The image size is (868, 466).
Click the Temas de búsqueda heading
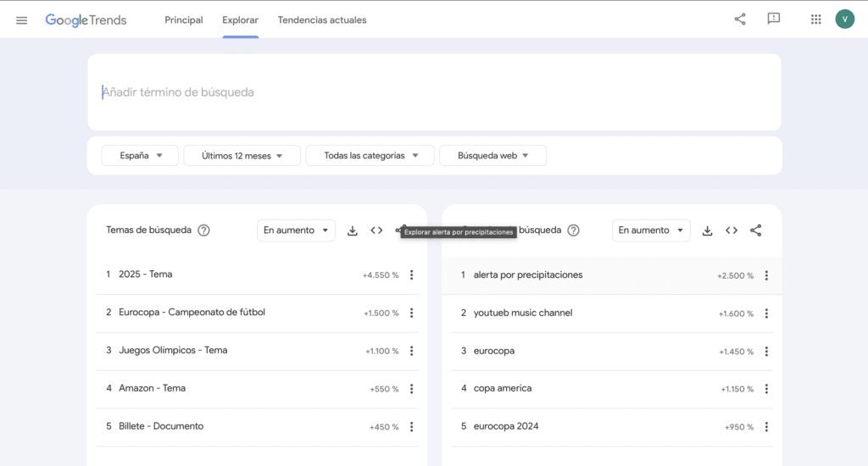149,230
